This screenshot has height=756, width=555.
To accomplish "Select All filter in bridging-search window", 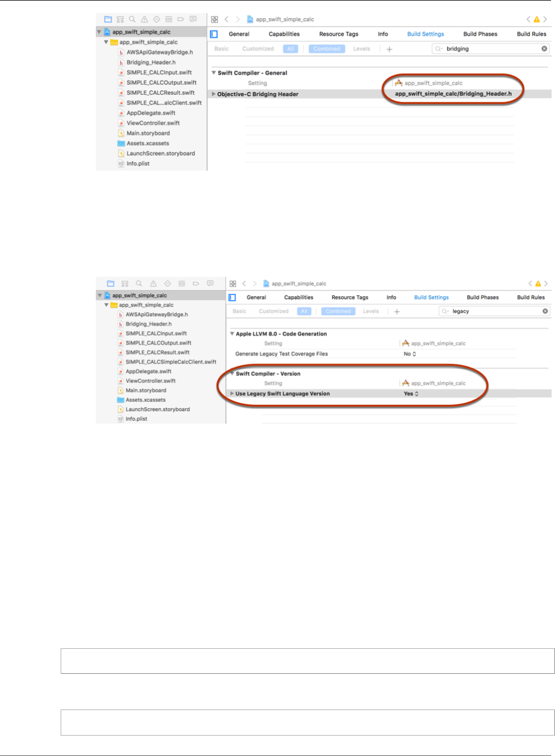I will [x=290, y=49].
